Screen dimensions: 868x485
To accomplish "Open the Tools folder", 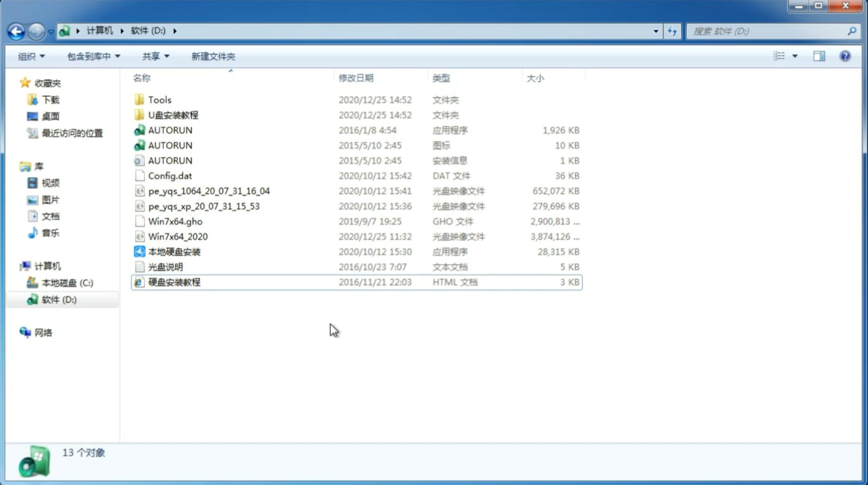I will click(x=160, y=99).
